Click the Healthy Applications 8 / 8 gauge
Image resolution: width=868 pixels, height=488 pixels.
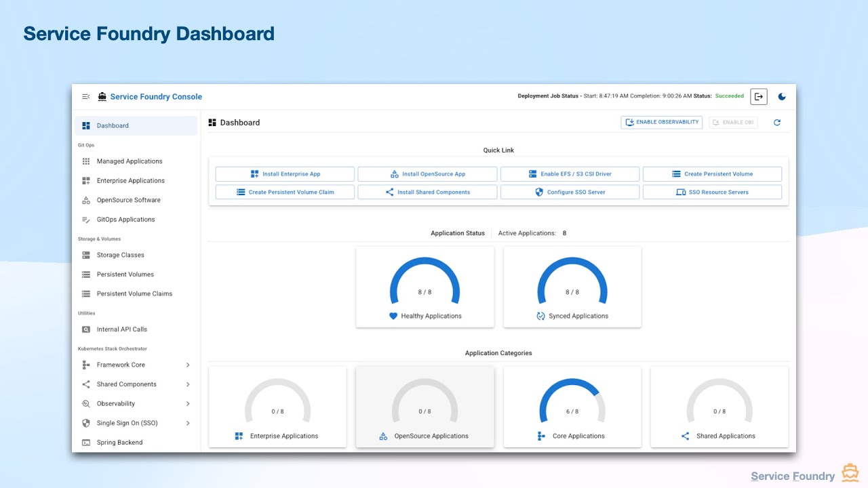coord(425,281)
